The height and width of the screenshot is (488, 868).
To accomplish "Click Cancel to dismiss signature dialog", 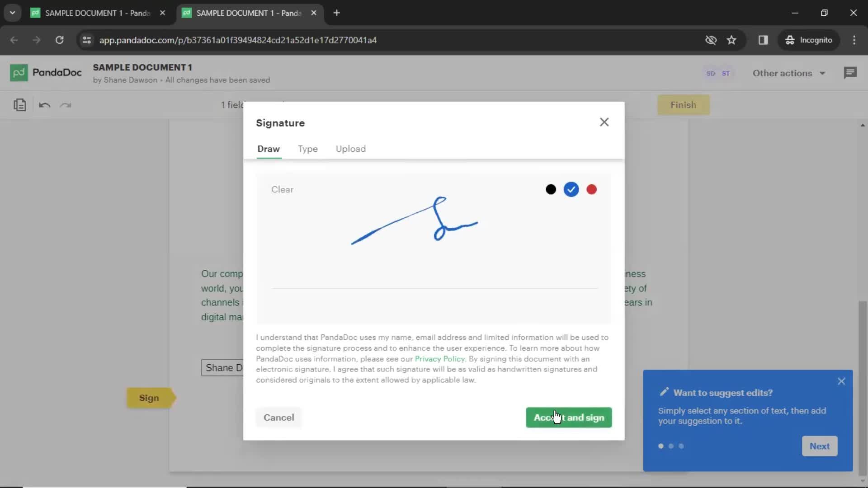I will click(x=278, y=417).
